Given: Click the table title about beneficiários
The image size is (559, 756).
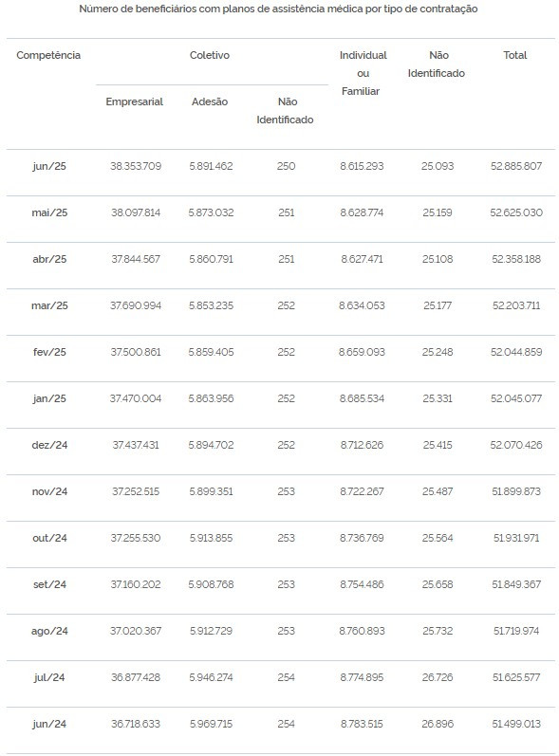Looking at the screenshot, I should click(278, 9).
